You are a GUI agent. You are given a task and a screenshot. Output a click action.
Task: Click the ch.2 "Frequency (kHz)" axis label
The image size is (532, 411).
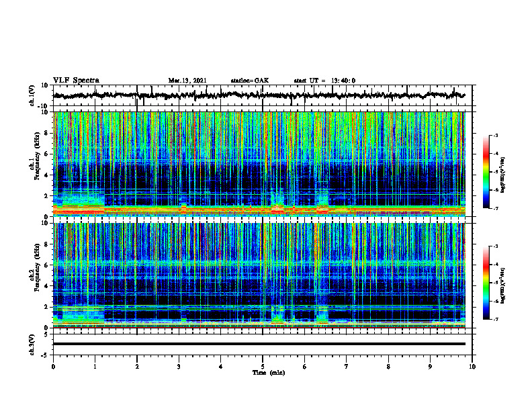(38, 268)
